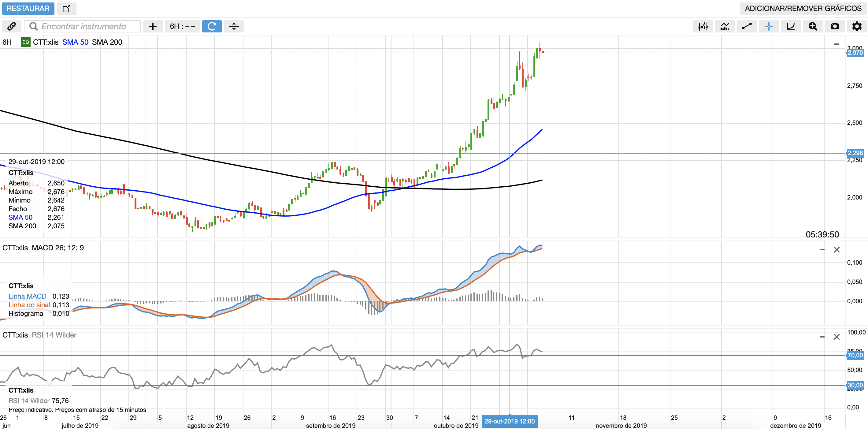Toggle the crosshair cursor tool
868x429 pixels.
point(769,26)
